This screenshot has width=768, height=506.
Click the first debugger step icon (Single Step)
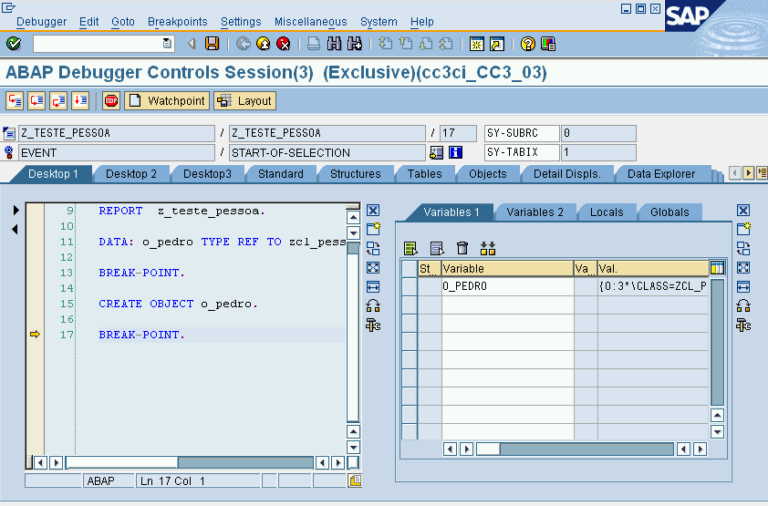tap(14, 101)
